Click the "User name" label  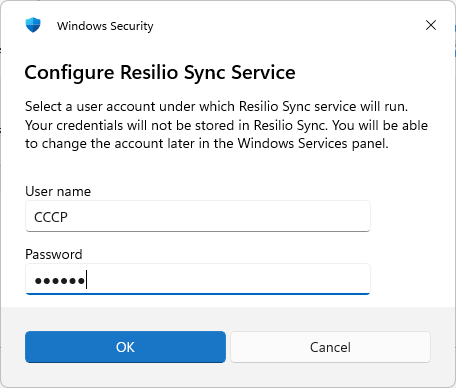(58, 191)
